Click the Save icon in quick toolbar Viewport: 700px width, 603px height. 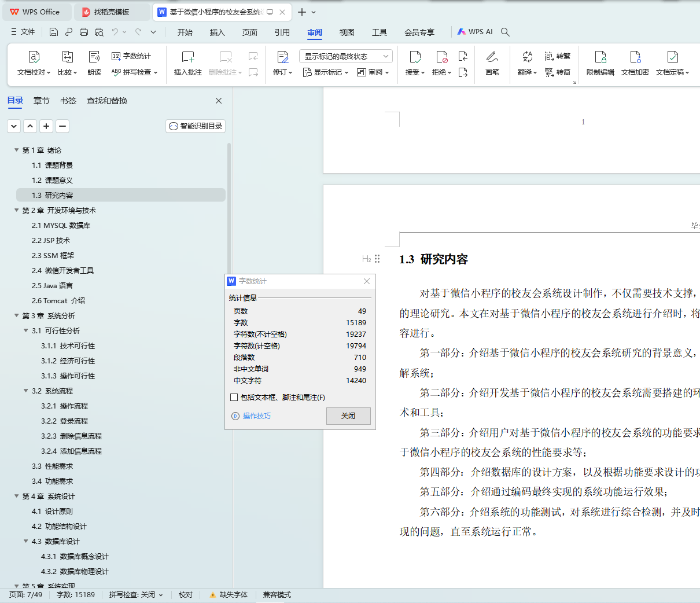tap(54, 32)
